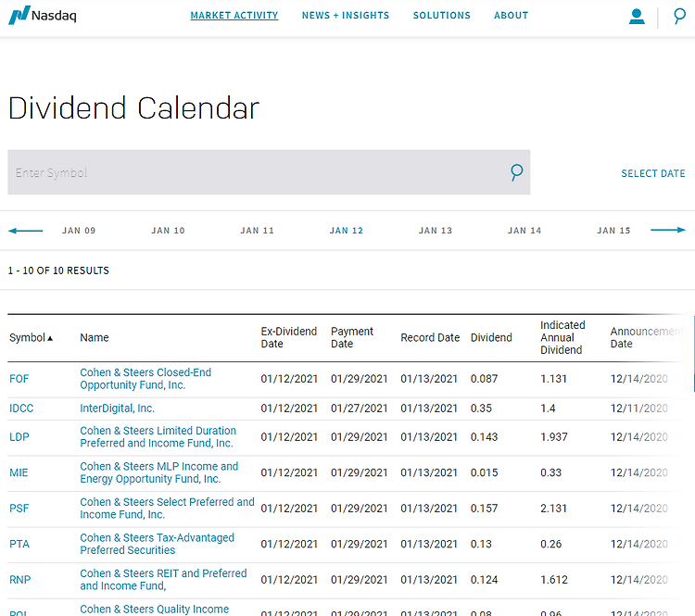The width and height of the screenshot is (695, 616).
Task: Select the JAN 11 date tab
Action: pyautogui.click(x=257, y=231)
